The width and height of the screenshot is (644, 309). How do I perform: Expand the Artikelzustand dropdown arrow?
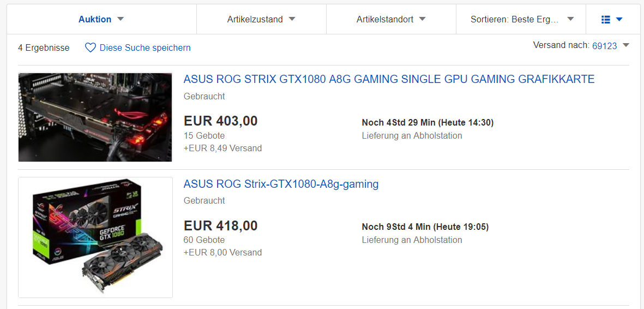click(x=292, y=19)
